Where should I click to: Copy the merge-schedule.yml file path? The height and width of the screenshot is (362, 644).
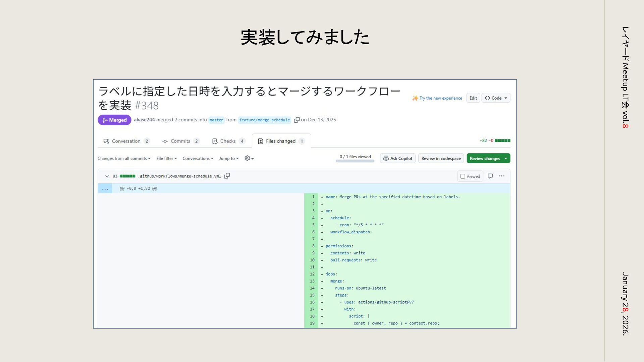227,176
